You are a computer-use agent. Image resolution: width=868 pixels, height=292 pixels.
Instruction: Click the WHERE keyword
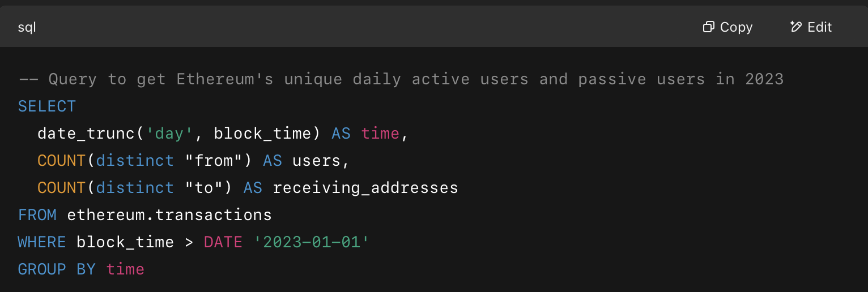pos(42,242)
